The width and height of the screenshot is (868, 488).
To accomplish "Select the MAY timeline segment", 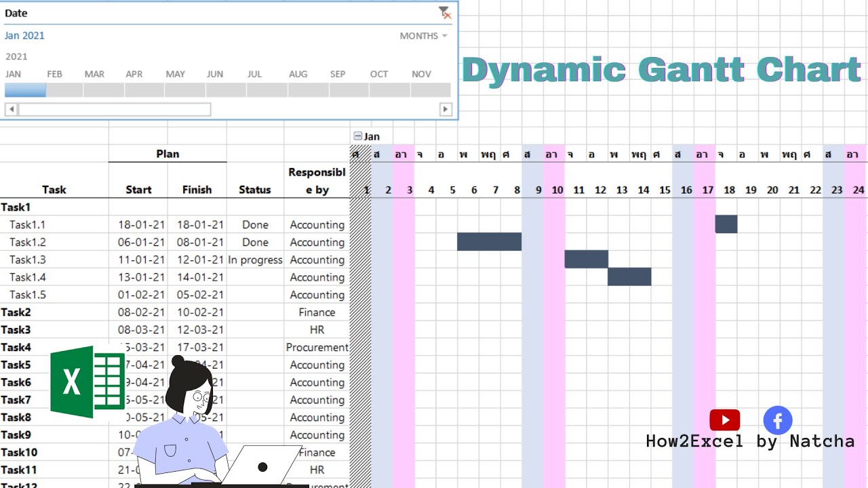I will [x=185, y=90].
